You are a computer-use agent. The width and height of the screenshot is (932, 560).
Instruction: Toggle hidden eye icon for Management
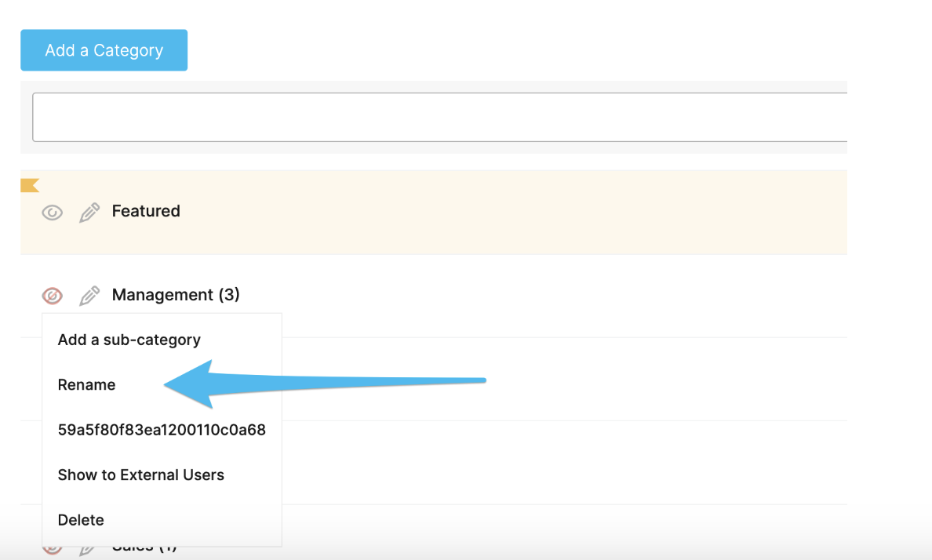[x=53, y=296]
